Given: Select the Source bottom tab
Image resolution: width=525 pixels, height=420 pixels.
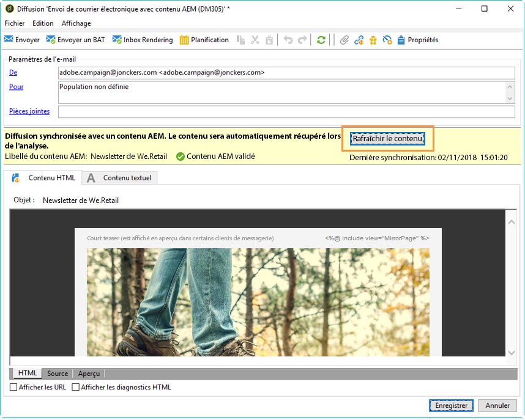Looking at the screenshot, I should [58, 374].
